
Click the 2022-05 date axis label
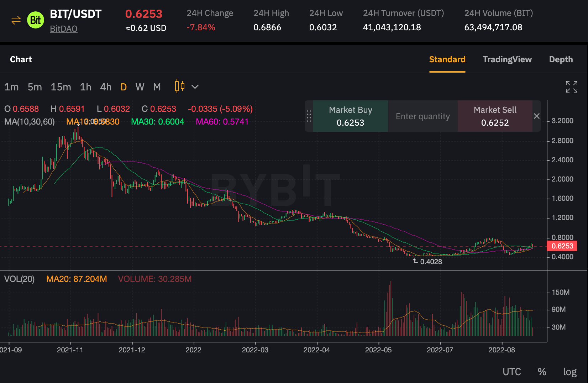378,350
